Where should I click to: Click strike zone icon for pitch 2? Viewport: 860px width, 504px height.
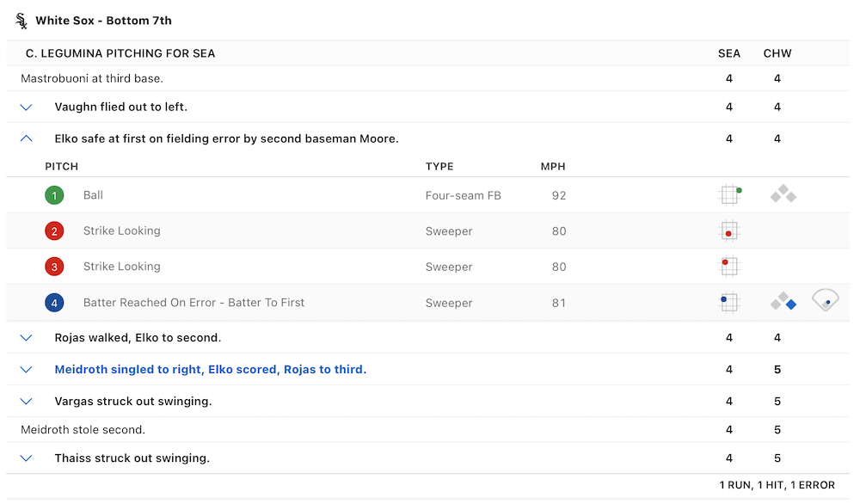pyautogui.click(x=729, y=231)
